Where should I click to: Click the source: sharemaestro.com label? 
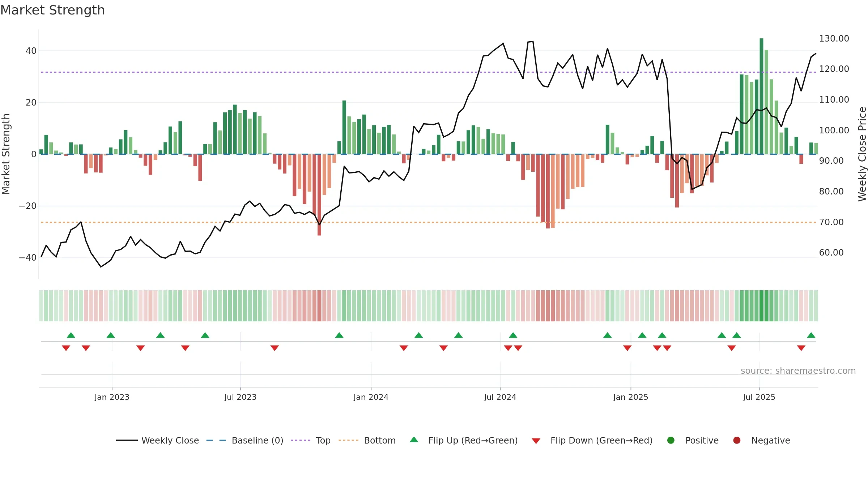[x=798, y=371]
